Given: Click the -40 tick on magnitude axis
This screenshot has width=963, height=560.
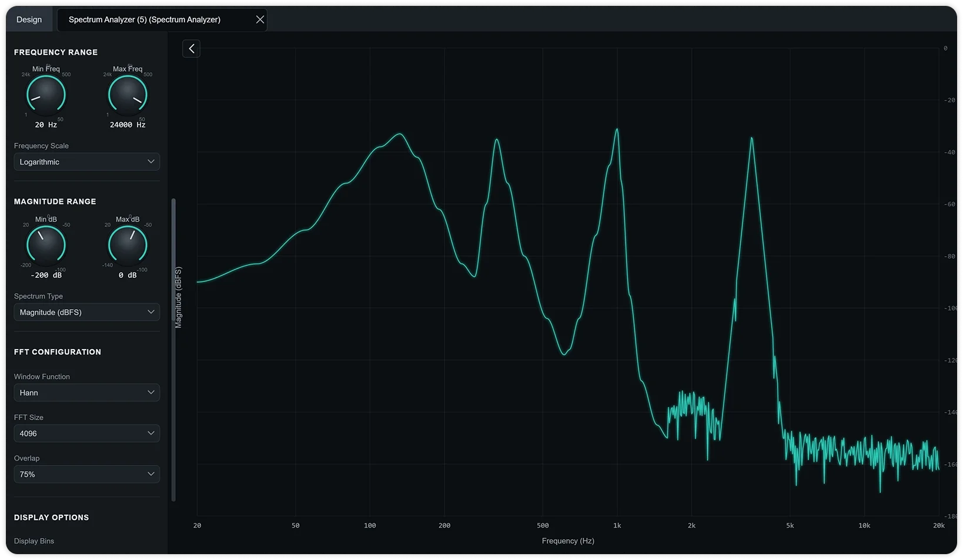Looking at the screenshot, I should 949,153.
